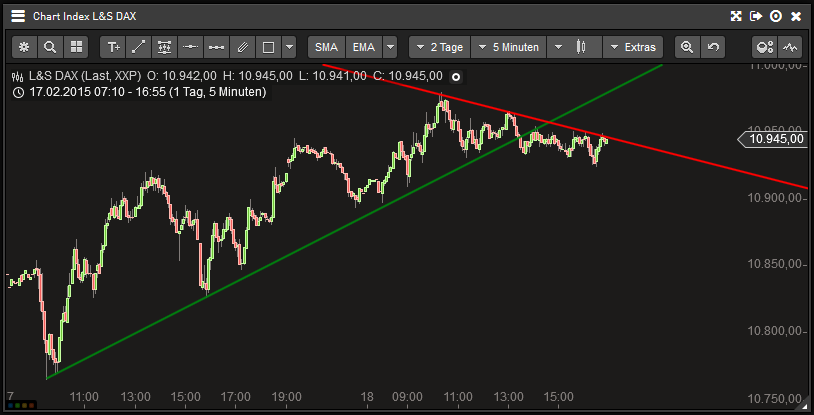Toggle the SMA indicator

326,47
